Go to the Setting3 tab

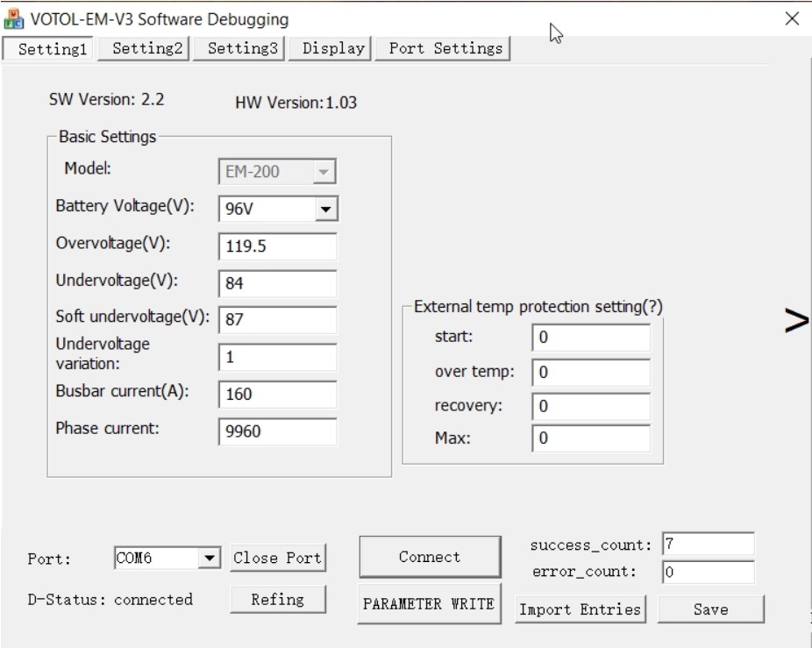point(239,49)
